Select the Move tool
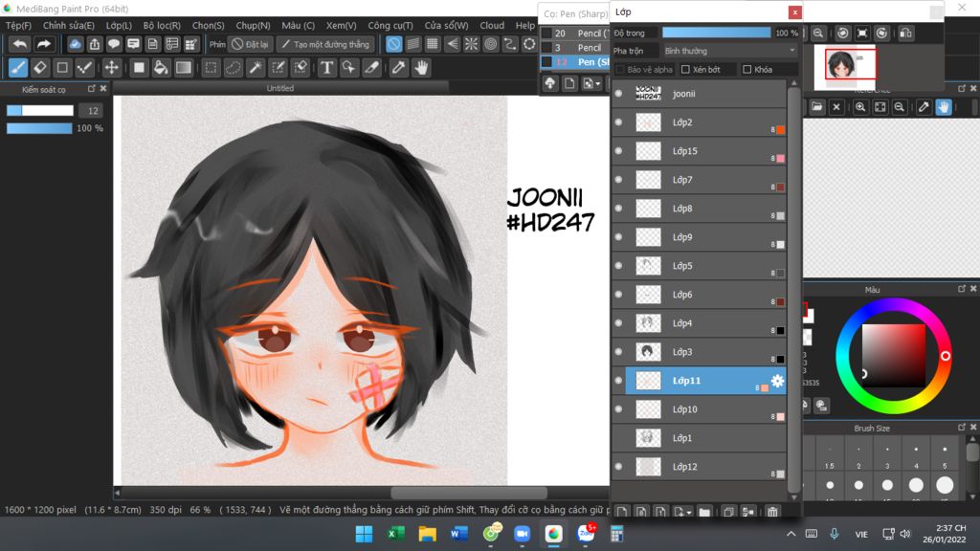The width and height of the screenshot is (980, 551). click(x=111, y=68)
